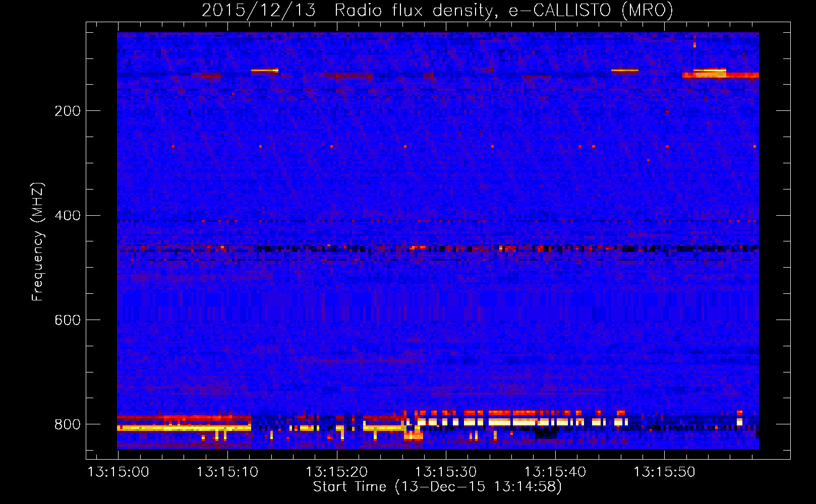Click the '13:15:10' time tick label
Screen dimensions: 816x504
click(x=227, y=472)
